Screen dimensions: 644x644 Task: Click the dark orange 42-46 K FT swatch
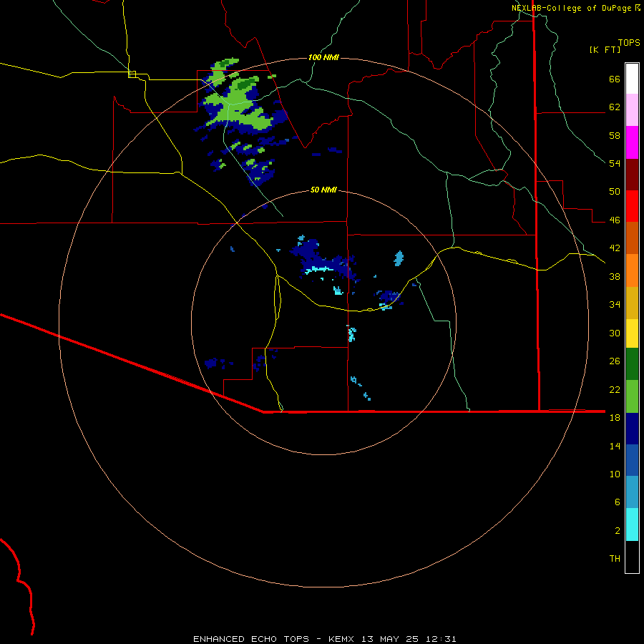coord(632,238)
